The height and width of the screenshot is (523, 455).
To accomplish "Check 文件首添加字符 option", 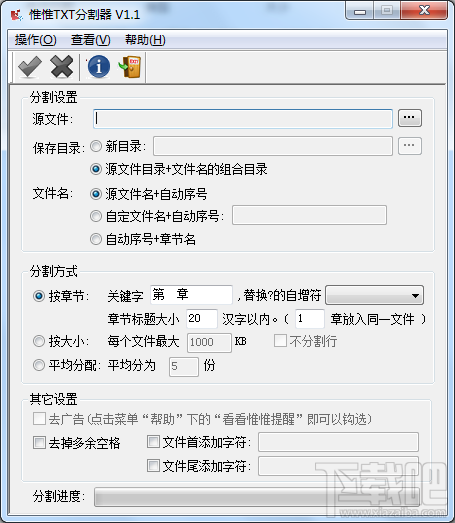I will pyautogui.click(x=153, y=442).
